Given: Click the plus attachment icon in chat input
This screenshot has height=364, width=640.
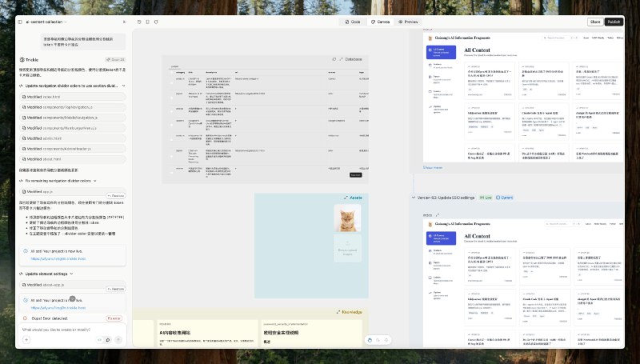Looking at the screenshot, I should (26, 339).
